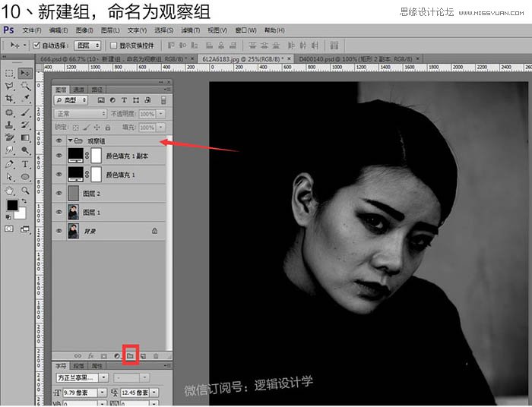Select the Healing Brush tool
The width and height of the screenshot is (532, 407).
pyautogui.click(x=9, y=112)
